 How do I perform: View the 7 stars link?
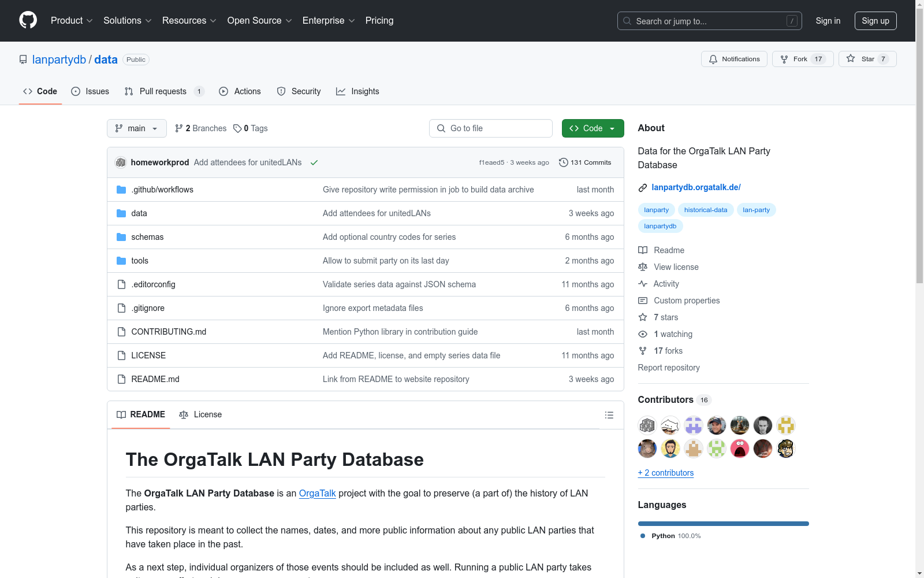[x=658, y=317]
